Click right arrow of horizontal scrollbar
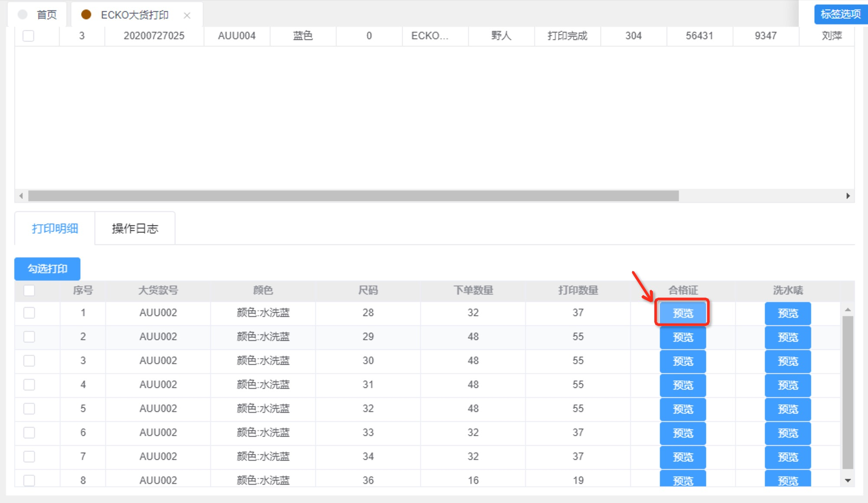868x503 pixels. pyautogui.click(x=848, y=196)
